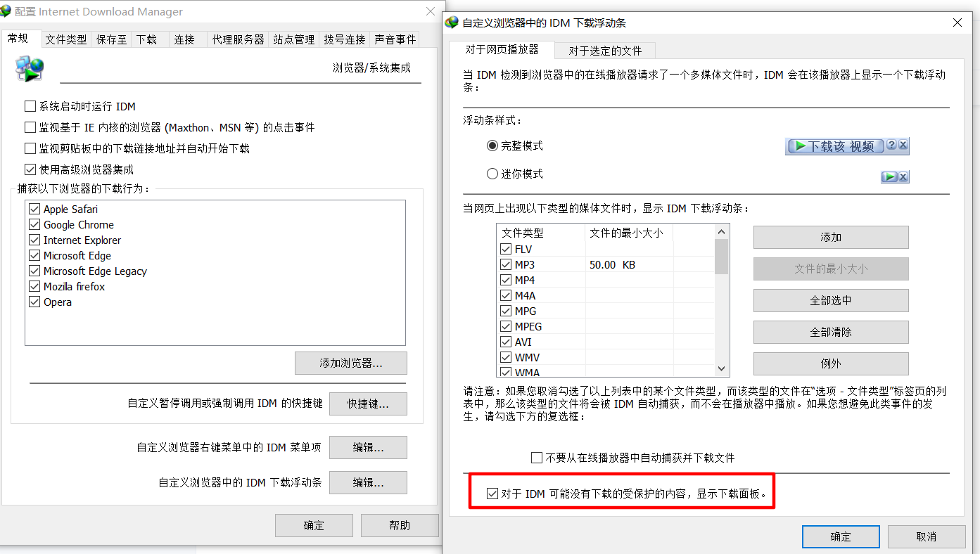The height and width of the screenshot is (554, 980).
Task: Enable 系统启动时运行 IDM checkbox
Action: [30, 107]
